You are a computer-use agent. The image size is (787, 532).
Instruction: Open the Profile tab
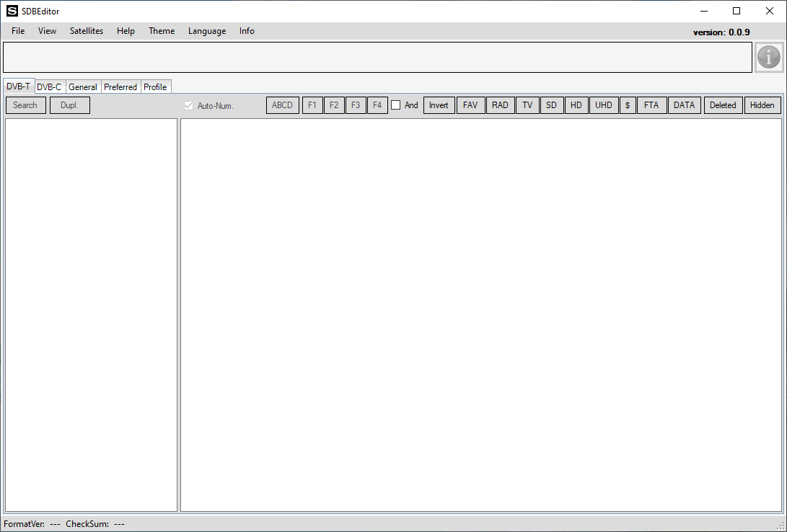click(x=155, y=87)
